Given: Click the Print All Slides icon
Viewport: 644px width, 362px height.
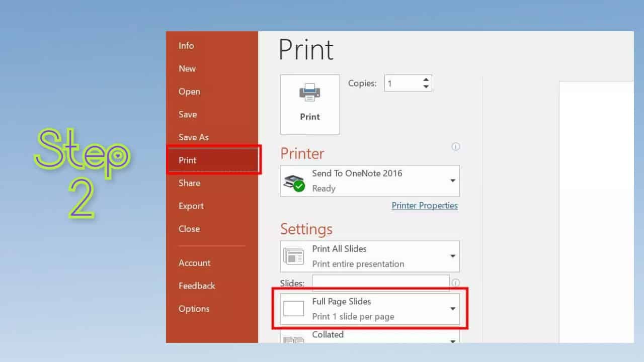Looking at the screenshot, I should coord(294,256).
